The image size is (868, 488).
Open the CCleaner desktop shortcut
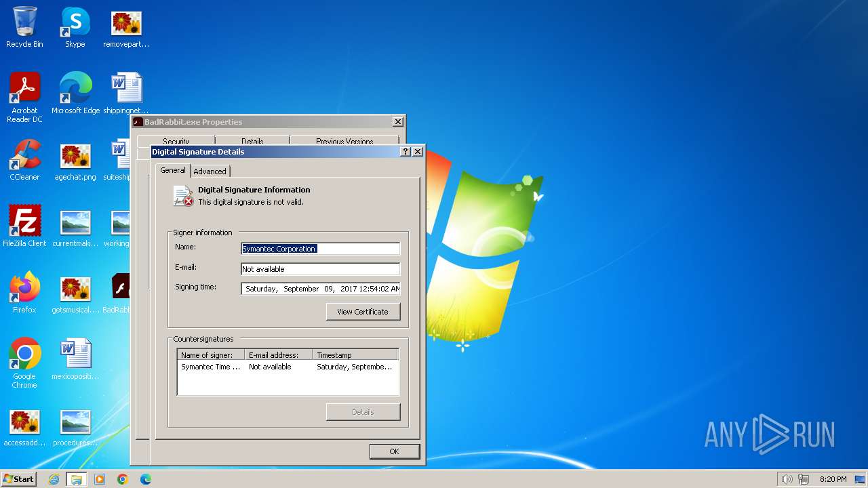point(24,160)
